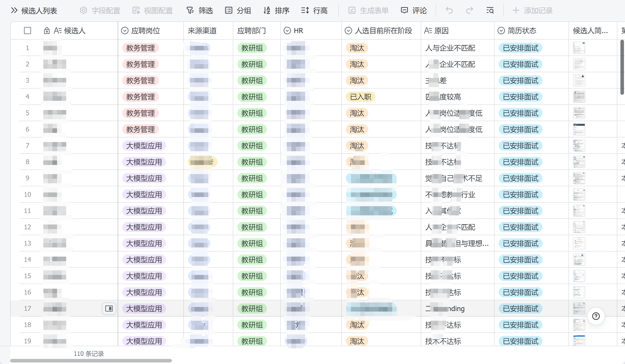This screenshot has width=625, height=364.
Task: Open the 筛选 filter tool
Action: (x=200, y=10)
